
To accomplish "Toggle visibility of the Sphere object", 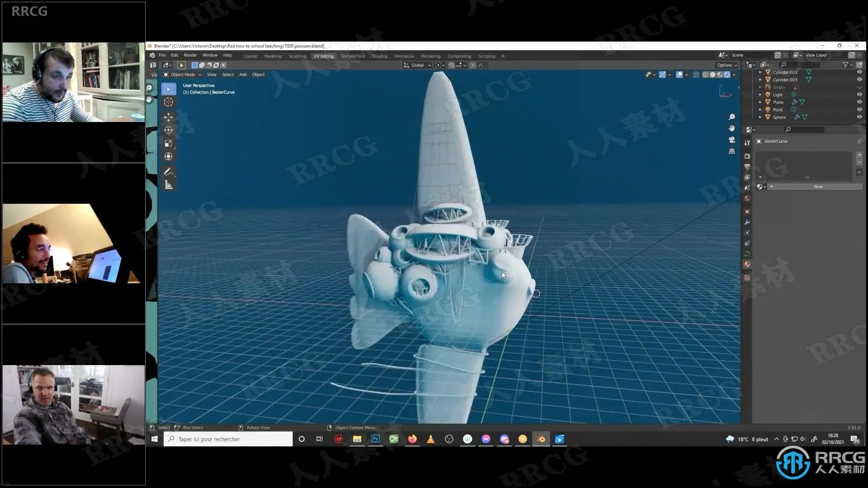I will tap(859, 117).
